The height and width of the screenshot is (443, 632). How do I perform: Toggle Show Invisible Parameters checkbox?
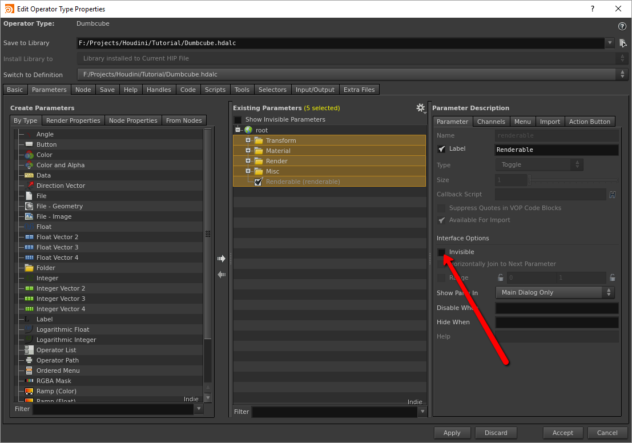coord(237,119)
